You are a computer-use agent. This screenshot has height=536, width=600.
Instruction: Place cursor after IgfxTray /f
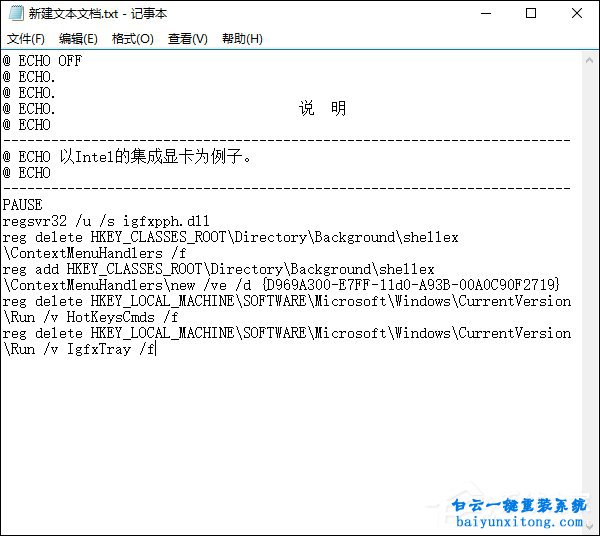156,349
